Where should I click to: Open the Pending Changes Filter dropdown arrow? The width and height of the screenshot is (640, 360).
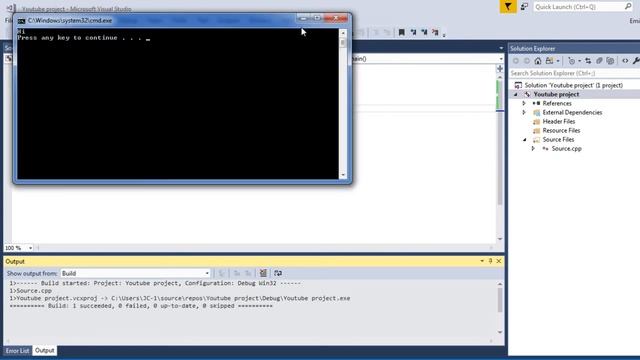coord(579,61)
